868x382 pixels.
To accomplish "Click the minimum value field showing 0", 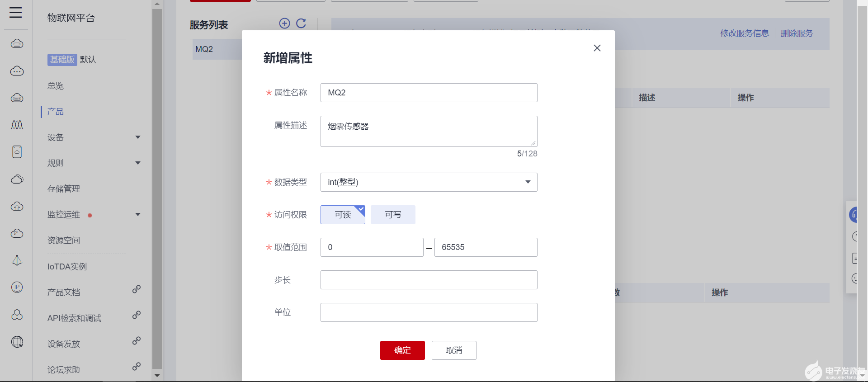I will 372,247.
